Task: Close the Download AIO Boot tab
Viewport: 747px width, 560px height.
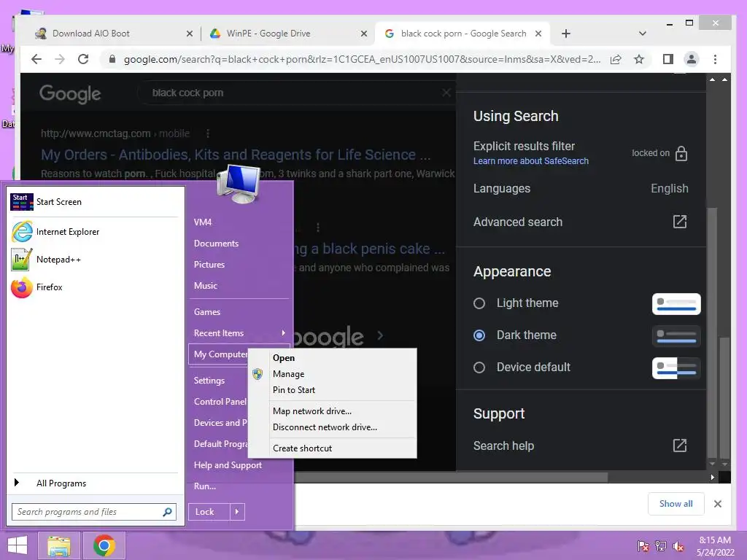Action: [x=190, y=34]
